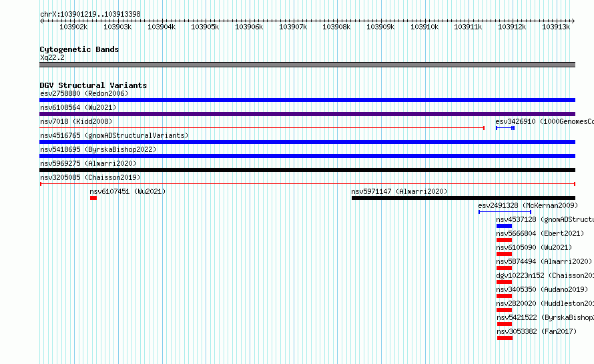Click the 103904k ruler tick label
Screen dimensions: 594x364
point(162,27)
